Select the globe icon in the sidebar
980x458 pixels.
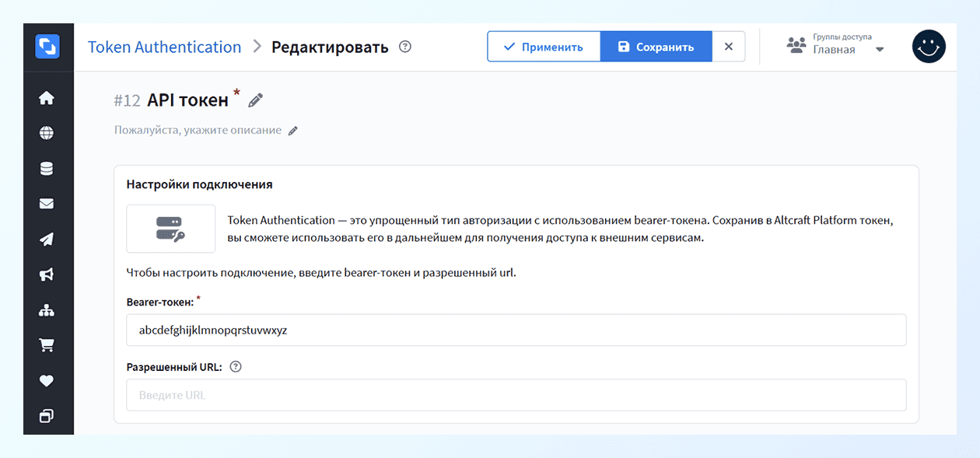[x=47, y=132]
